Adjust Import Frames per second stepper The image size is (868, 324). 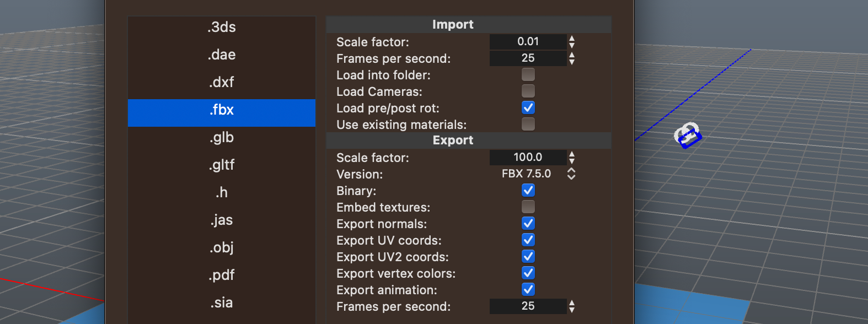click(572, 58)
